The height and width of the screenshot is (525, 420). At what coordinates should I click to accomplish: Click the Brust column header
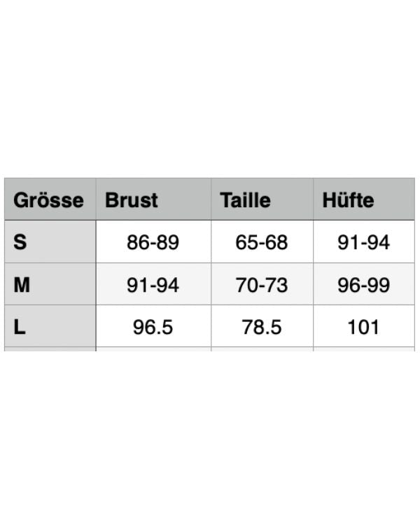132,200
